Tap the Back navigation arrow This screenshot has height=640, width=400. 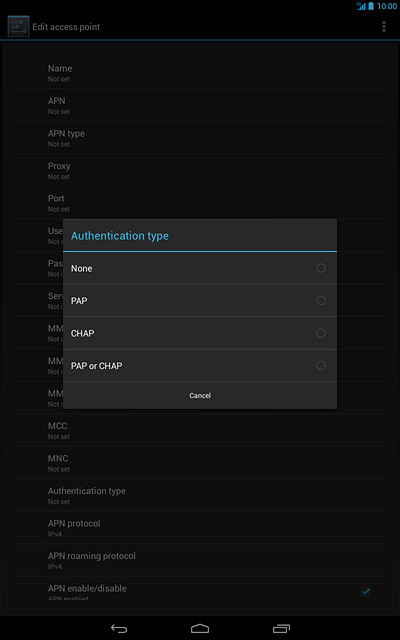(119, 629)
